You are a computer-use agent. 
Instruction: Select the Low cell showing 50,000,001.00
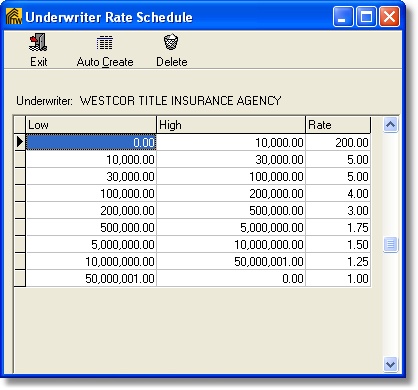coord(91,278)
